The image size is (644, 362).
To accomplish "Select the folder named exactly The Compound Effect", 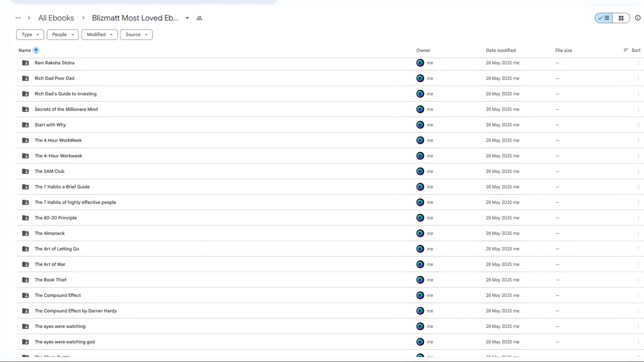I will [58, 295].
